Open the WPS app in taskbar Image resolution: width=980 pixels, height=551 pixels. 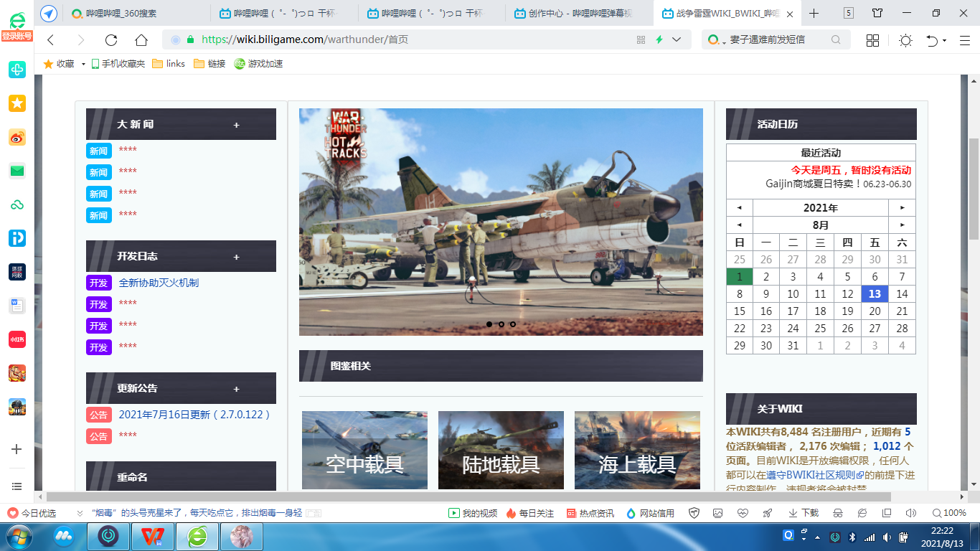(151, 537)
